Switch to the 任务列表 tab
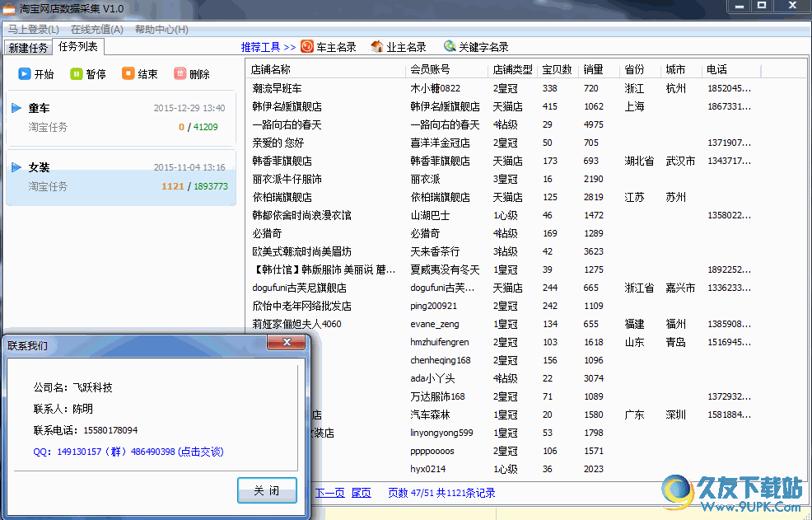Viewport: 812px width, 520px height. click(x=77, y=47)
